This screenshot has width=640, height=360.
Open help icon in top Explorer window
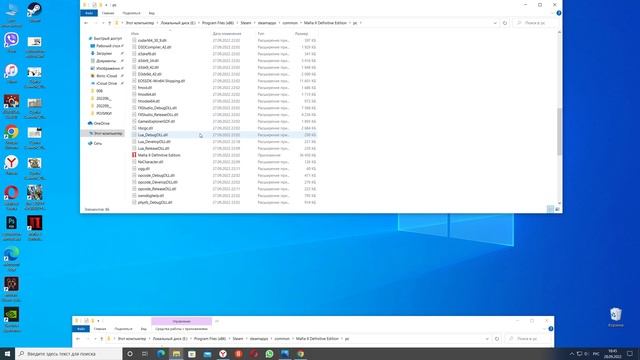coord(559,13)
